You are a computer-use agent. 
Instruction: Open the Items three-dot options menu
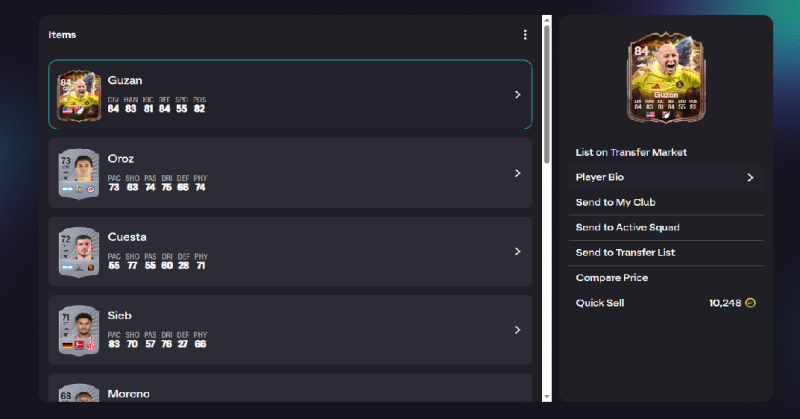click(525, 35)
